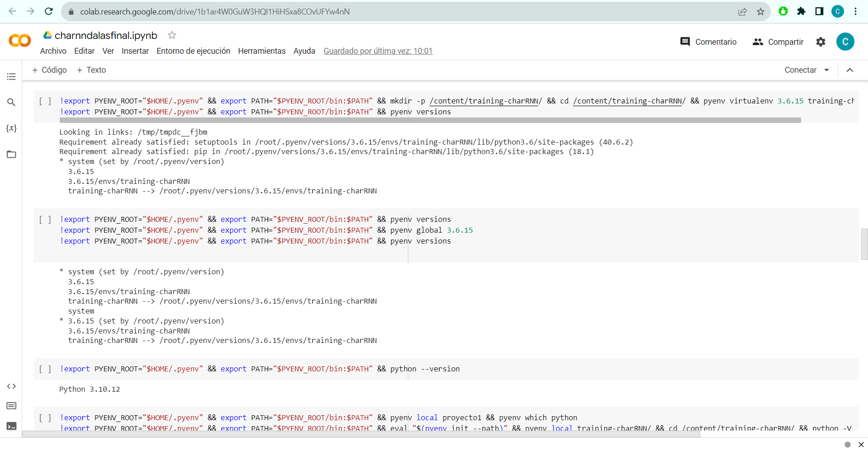Screen dimensions: 868x450
Task: Click the Conectar button
Action: point(801,70)
